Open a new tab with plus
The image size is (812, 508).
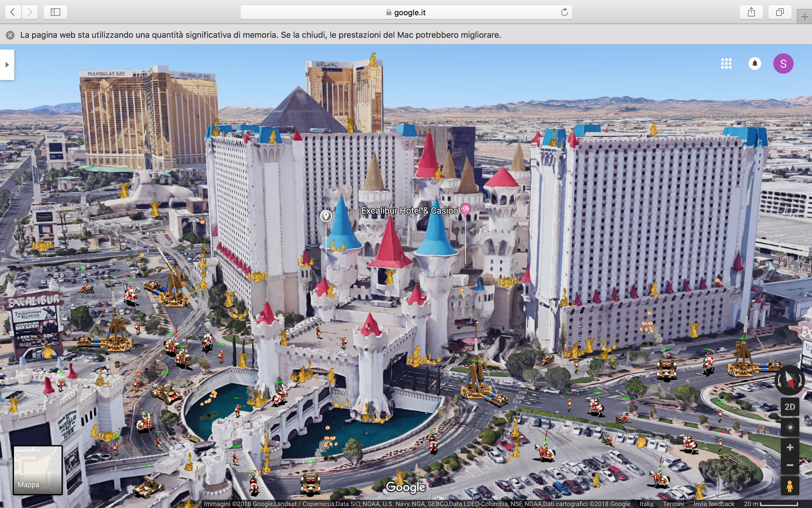coord(805,17)
